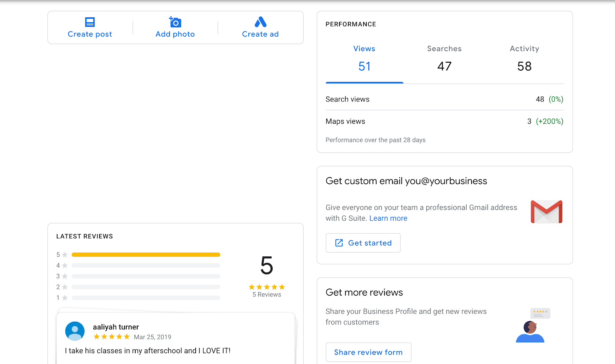615x364 pixels.
Task: Click the review date Mar 25, 2019
Action: (x=153, y=337)
